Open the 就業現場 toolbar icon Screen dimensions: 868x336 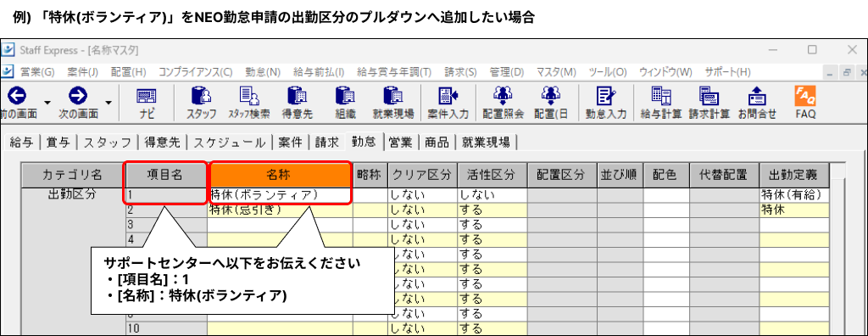pyautogui.click(x=393, y=95)
